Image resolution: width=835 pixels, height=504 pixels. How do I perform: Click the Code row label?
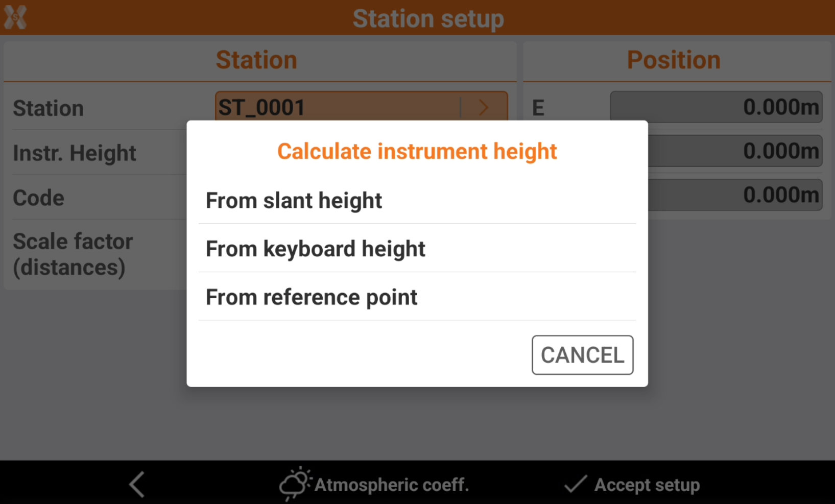click(39, 198)
